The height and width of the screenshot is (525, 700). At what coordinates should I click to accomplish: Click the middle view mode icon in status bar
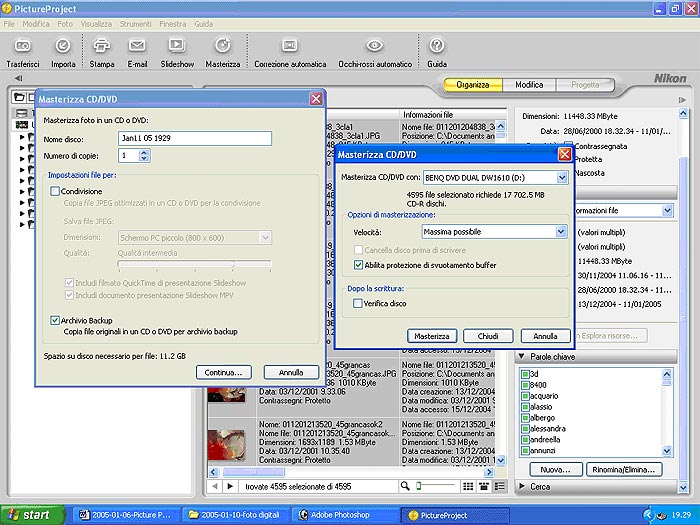(483, 486)
